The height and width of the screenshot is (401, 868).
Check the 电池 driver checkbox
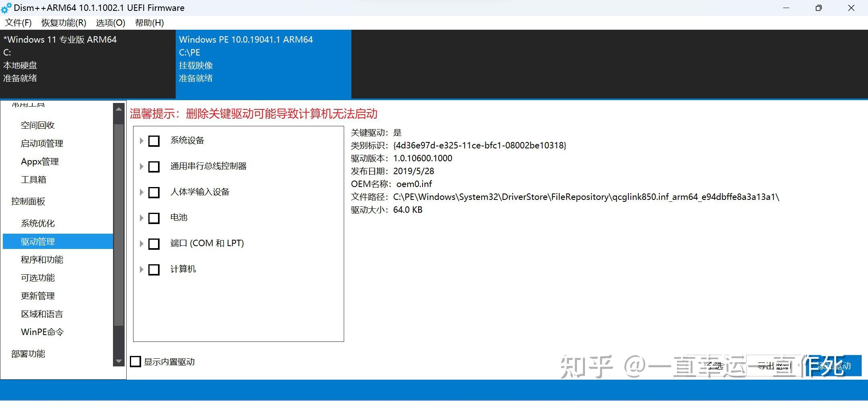(154, 218)
